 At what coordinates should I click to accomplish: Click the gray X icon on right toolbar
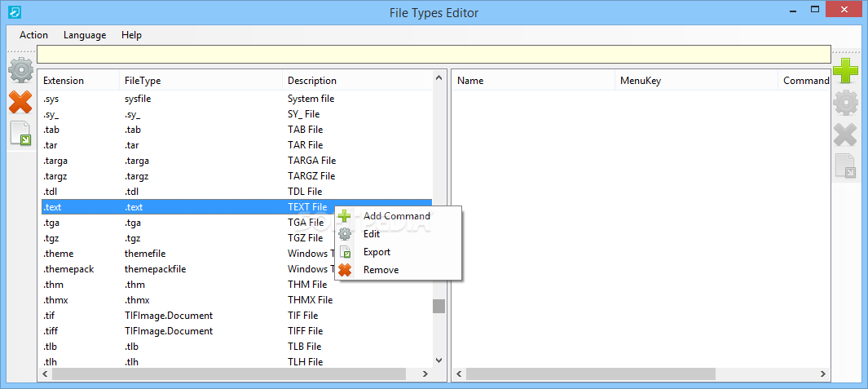tap(845, 135)
